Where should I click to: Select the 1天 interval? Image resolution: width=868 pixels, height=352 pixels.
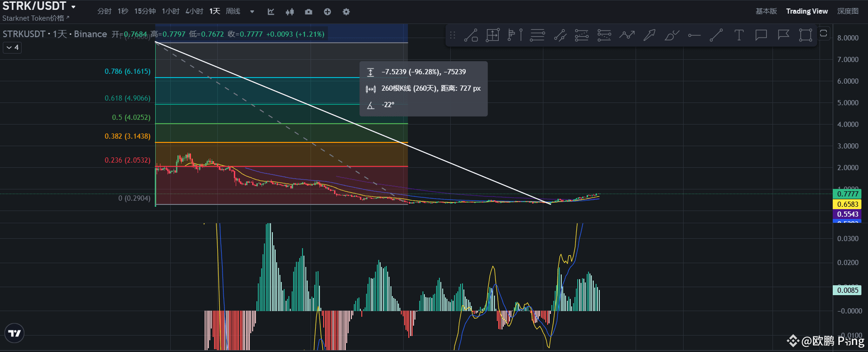tap(215, 11)
